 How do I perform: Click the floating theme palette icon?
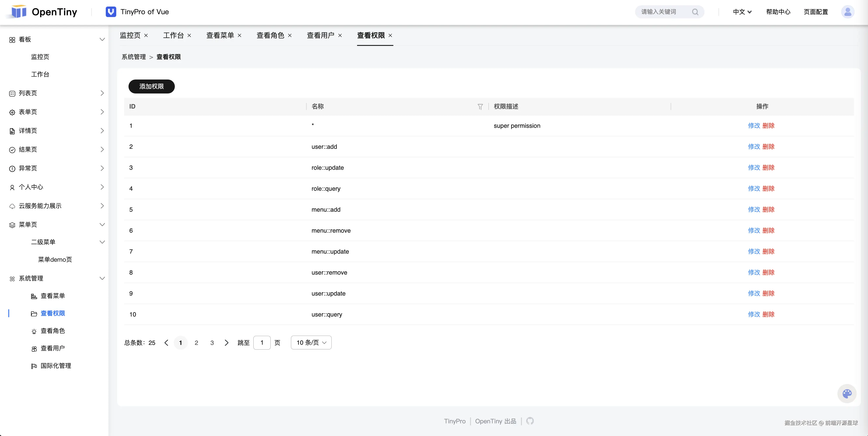847,394
